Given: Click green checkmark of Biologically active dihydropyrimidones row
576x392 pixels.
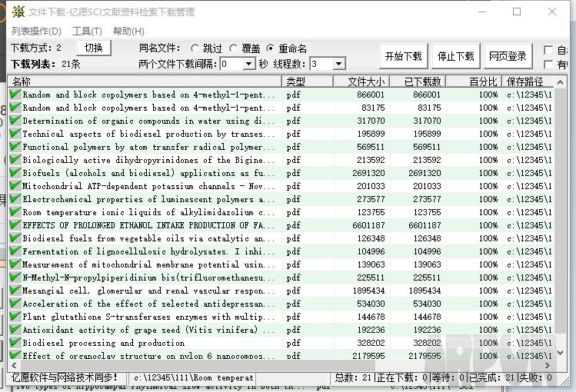Looking at the screenshot, I should tap(15, 159).
